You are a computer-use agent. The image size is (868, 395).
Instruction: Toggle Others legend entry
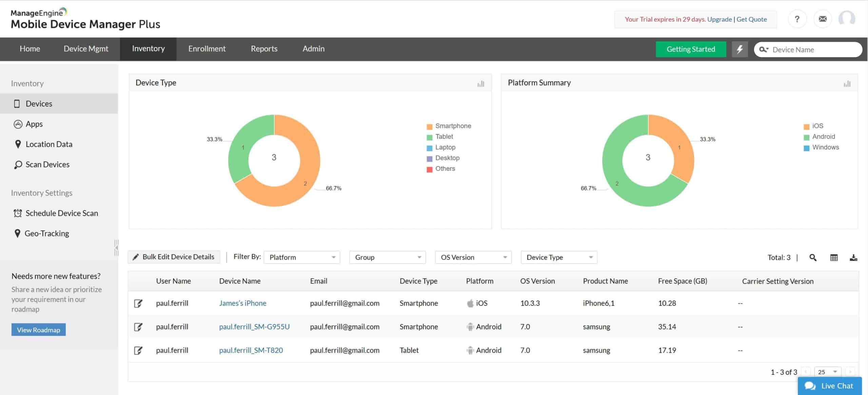pos(441,169)
